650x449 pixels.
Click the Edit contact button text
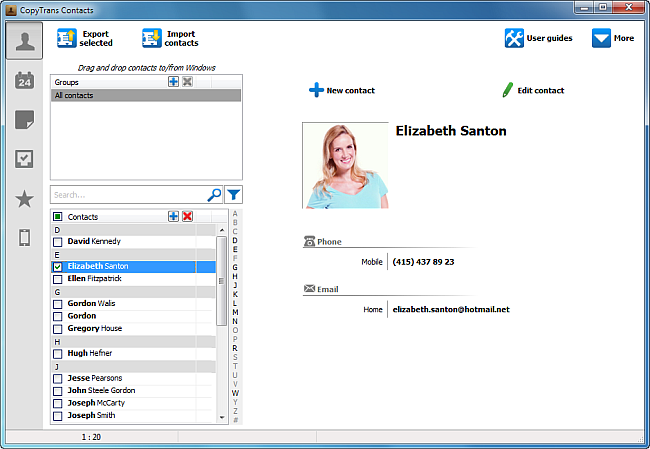click(x=541, y=90)
